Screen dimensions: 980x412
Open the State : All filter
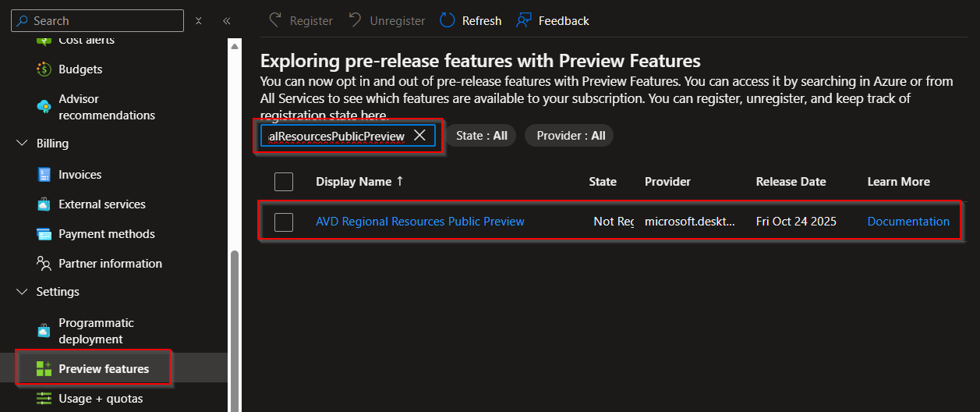pos(480,136)
